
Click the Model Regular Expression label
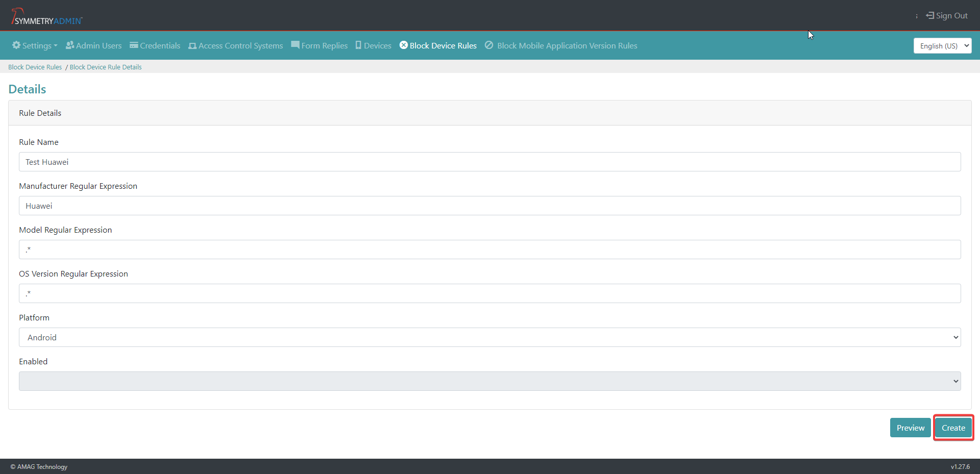pos(65,230)
